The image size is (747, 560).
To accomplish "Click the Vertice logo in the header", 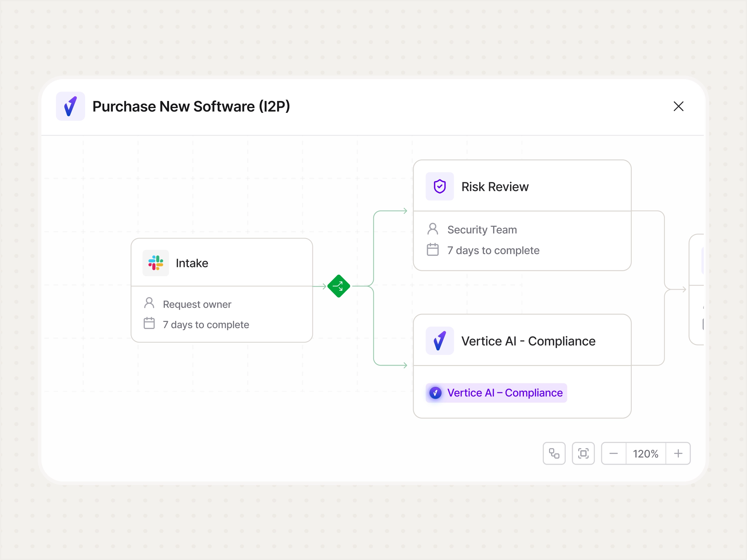I will pyautogui.click(x=71, y=106).
